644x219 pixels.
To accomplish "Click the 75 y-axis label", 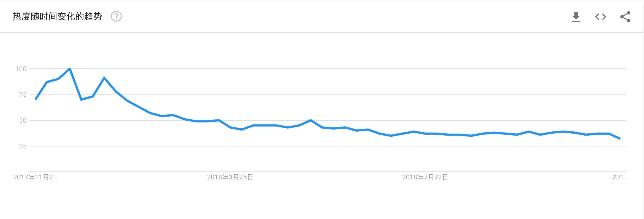I will pyautogui.click(x=23, y=95).
